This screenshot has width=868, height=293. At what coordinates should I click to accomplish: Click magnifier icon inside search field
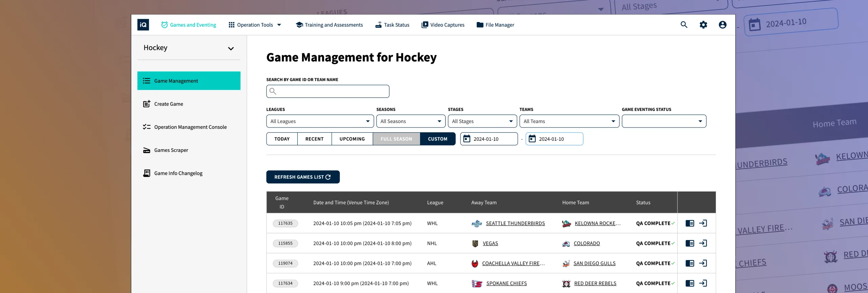tap(273, 91)
